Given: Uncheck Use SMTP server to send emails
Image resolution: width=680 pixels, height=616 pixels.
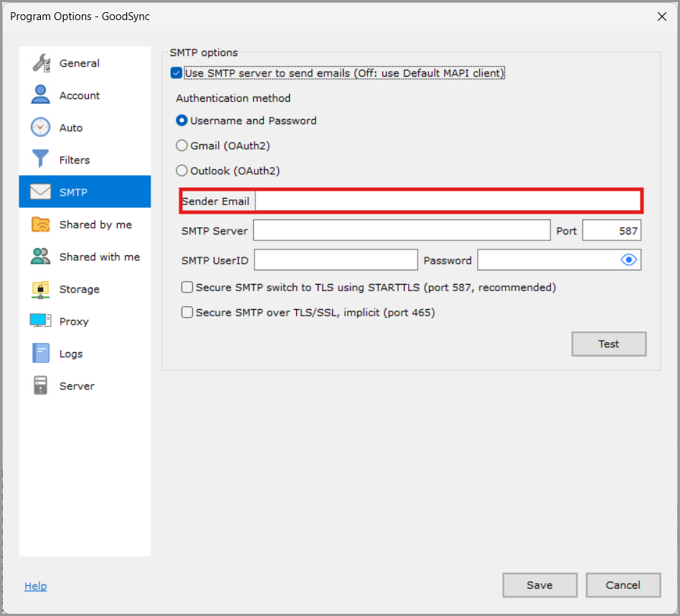Looking at the screenshot, I should pyautogui.click(x=176, y=73).
